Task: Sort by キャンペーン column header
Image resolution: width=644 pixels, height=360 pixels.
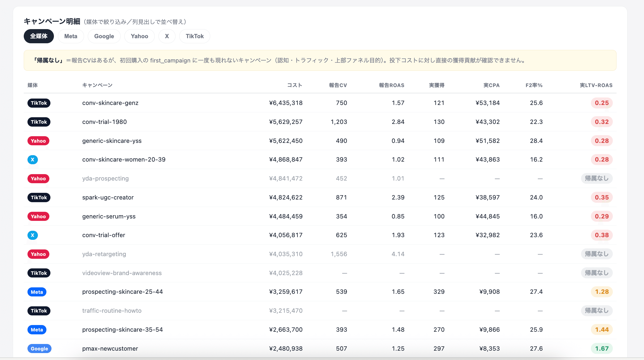Action: tap(97, 85)
